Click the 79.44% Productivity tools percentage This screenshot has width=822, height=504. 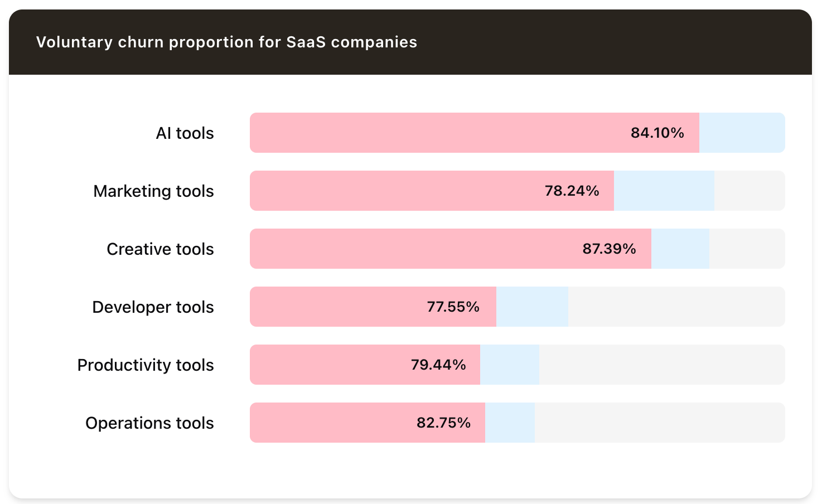(438, 365)
